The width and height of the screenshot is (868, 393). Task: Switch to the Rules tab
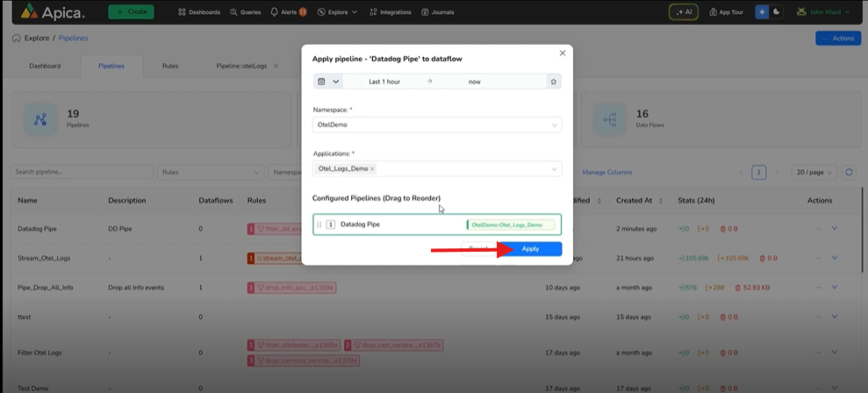170,66
